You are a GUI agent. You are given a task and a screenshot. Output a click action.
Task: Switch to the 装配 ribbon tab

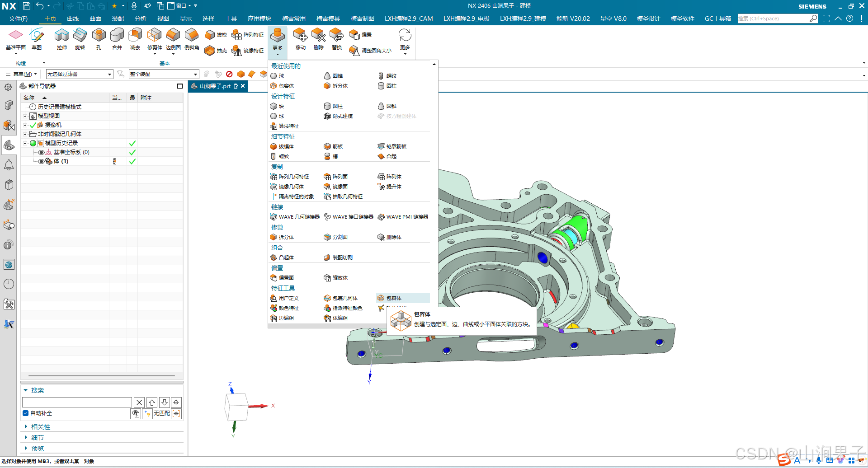tap(118, 19)
